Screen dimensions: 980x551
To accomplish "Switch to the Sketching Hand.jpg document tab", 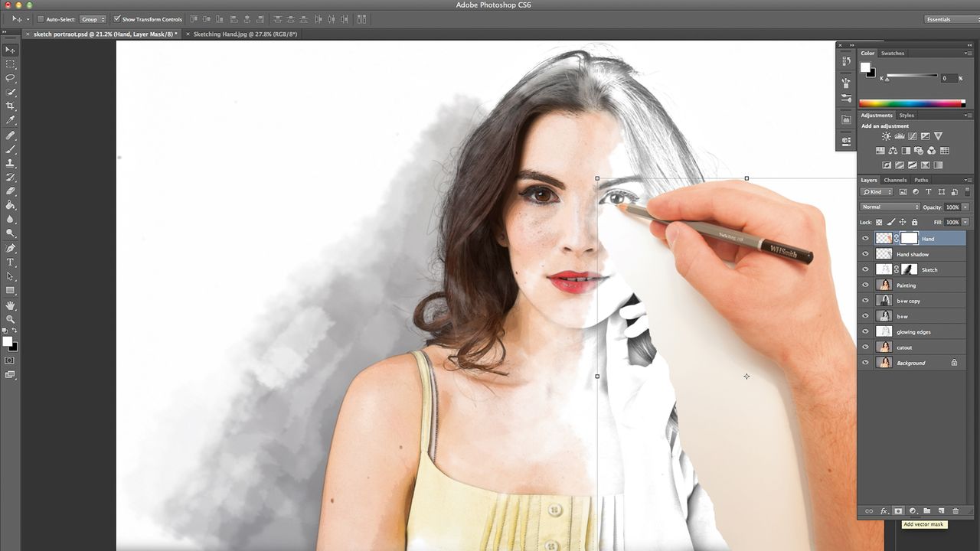I will coord(245,34).
